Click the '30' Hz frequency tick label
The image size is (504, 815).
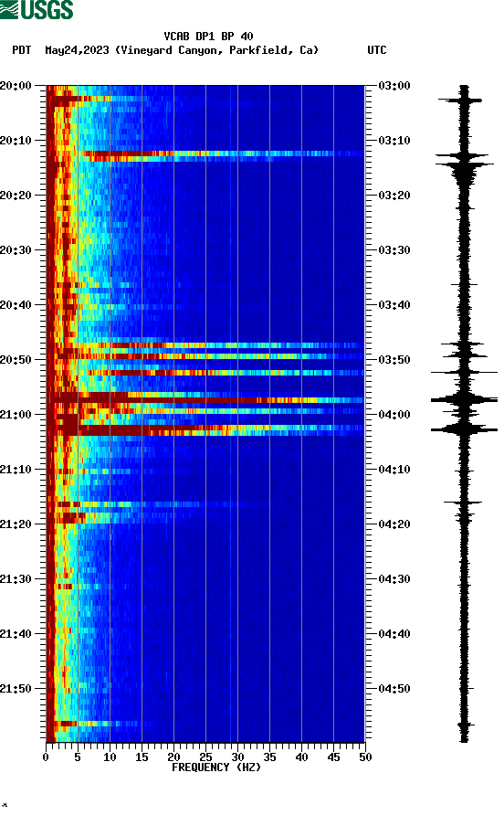coord(237,757)
